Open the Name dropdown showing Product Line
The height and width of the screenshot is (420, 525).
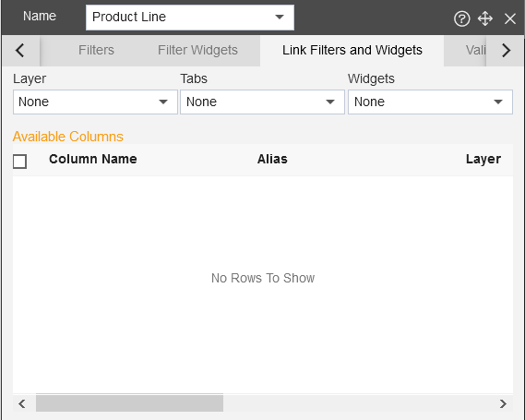tap(190, 18)
